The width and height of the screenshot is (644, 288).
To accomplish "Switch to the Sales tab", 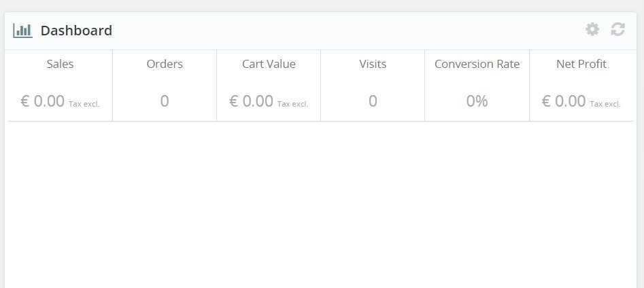I will point(60,64).
